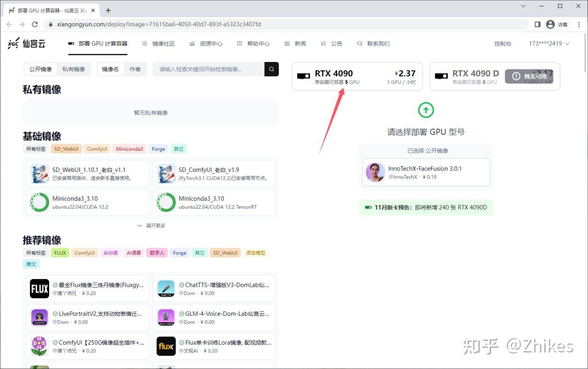Switch to 私有镜像 toggle
Image resolution: width=588 pixels, height=369 pixels.
click(73, 69)
